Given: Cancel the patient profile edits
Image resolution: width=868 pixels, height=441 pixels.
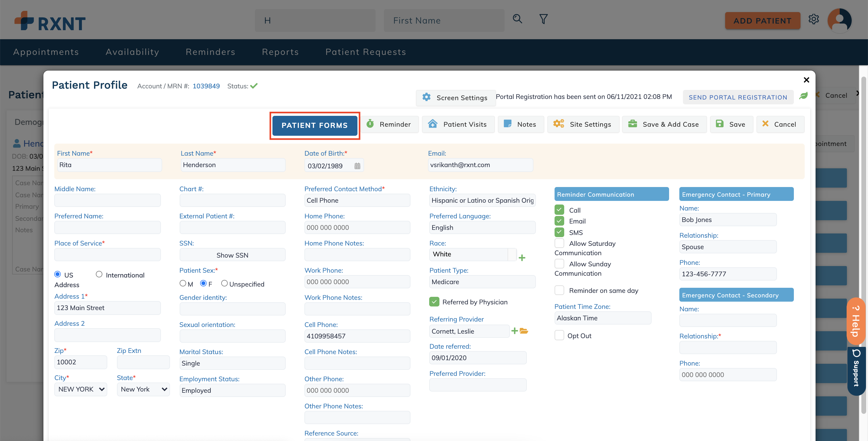Looking at the screenshot, I should pos(780,124).
